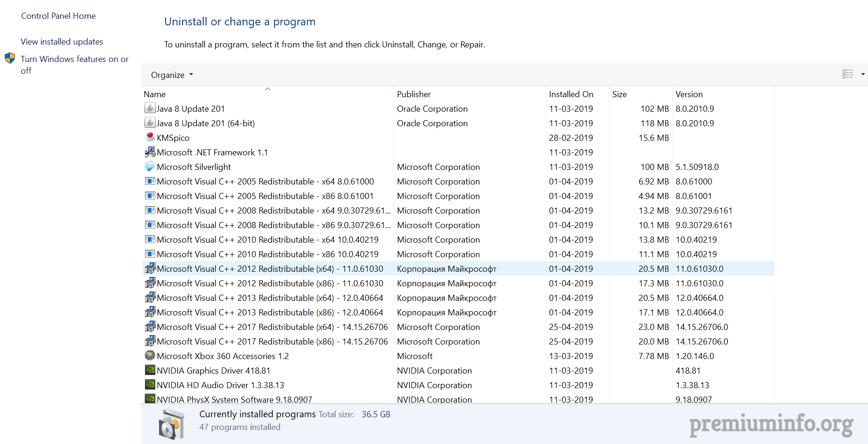
Task: Click the Microsoft Silverlight icon
Action: click(150, 166)
